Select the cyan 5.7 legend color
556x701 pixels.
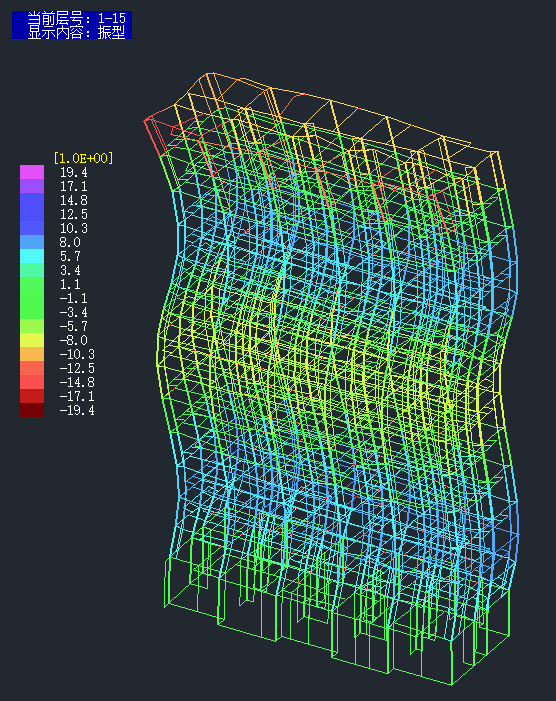(x=32, y=256)
